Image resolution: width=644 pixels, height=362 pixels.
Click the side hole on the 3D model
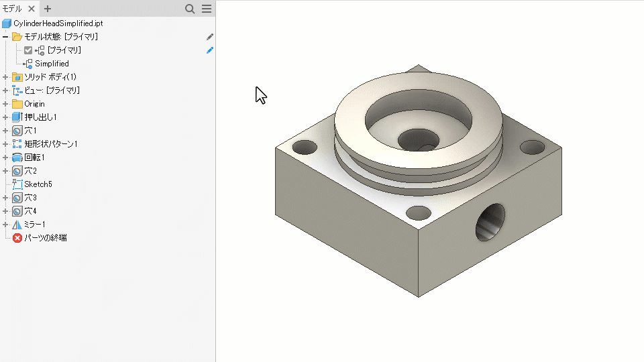[490, 222]
